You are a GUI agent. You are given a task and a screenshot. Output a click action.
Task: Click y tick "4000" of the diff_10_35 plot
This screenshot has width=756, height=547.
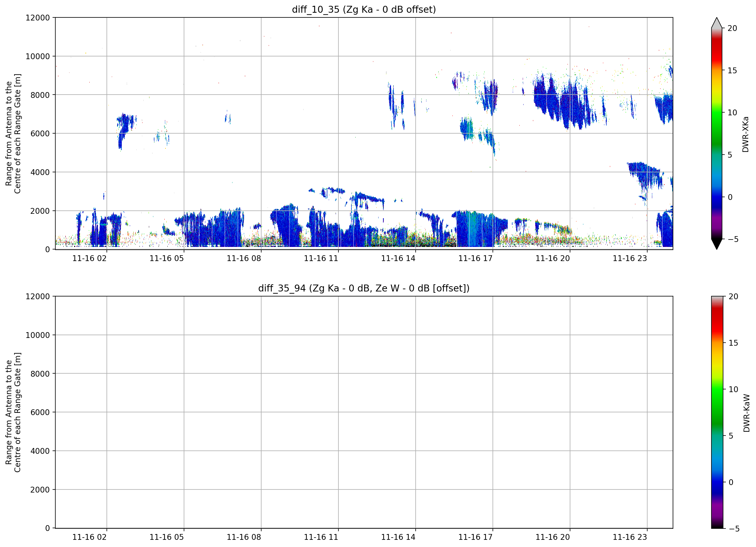click(40, 172)
